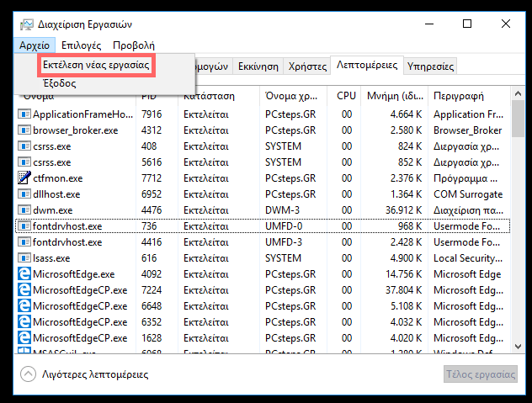This screenshot has width=532, height=403.
Task: Click the Browser_Broker description cell
Action: (467, 130)
